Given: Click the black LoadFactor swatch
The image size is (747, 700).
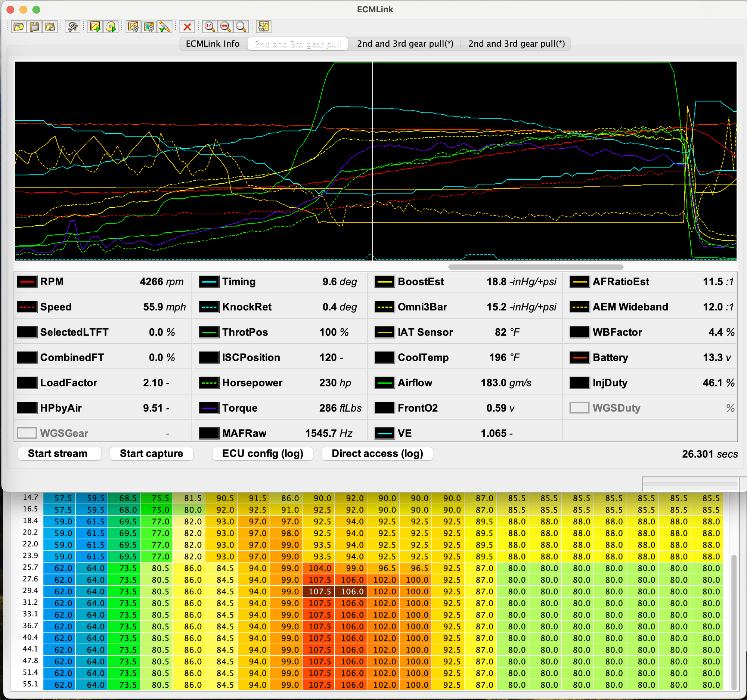Looking at the screenshot, I should [27, 383].
